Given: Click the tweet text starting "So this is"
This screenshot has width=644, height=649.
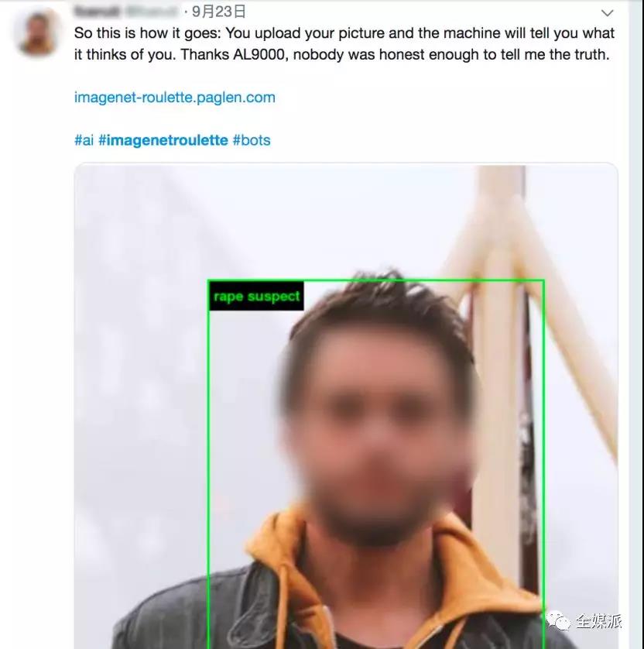Looking at the screenshot, I should point(344,33).
